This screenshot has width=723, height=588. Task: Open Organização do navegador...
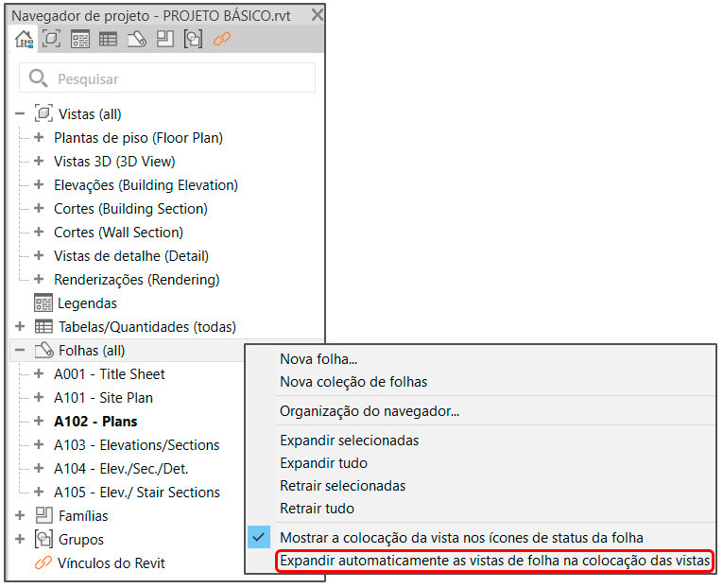(x=370, y=411)
